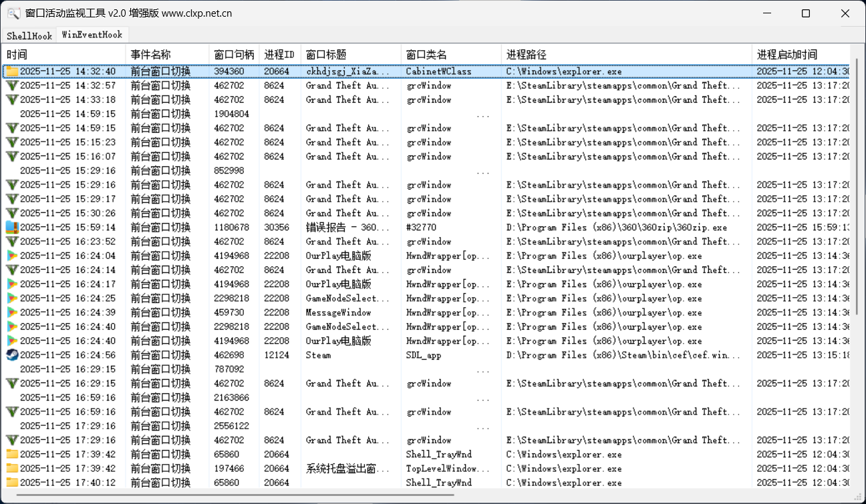The height and width of the screenshot is (504, 866).
Task: Click the Steam icon on the 16:24:56 row
Action: point(12,355)
